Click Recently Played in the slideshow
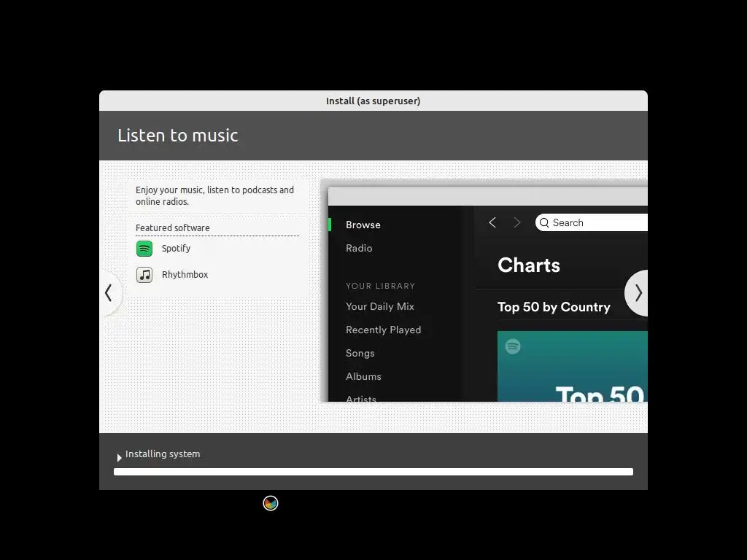 coord(384,330)
